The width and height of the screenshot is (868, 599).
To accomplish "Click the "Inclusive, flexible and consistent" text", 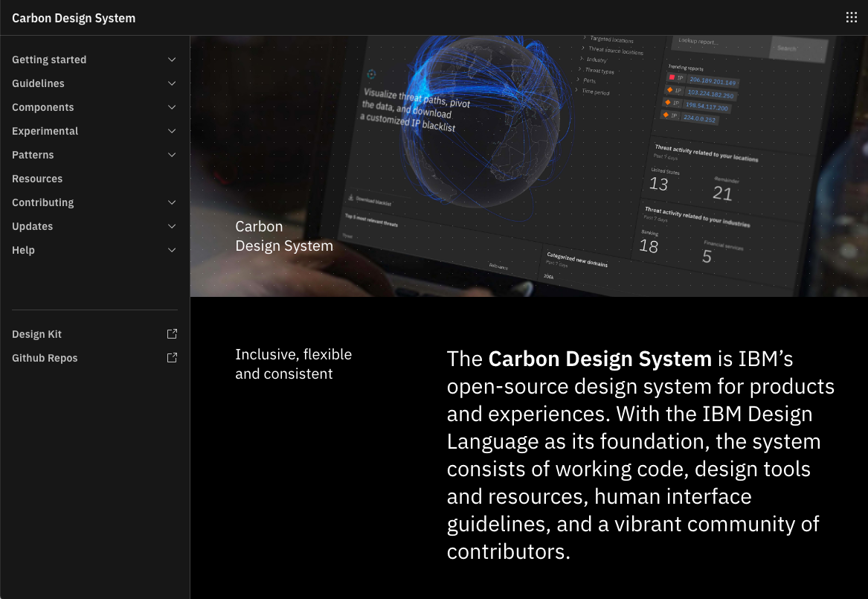I will tap(293, 364).
